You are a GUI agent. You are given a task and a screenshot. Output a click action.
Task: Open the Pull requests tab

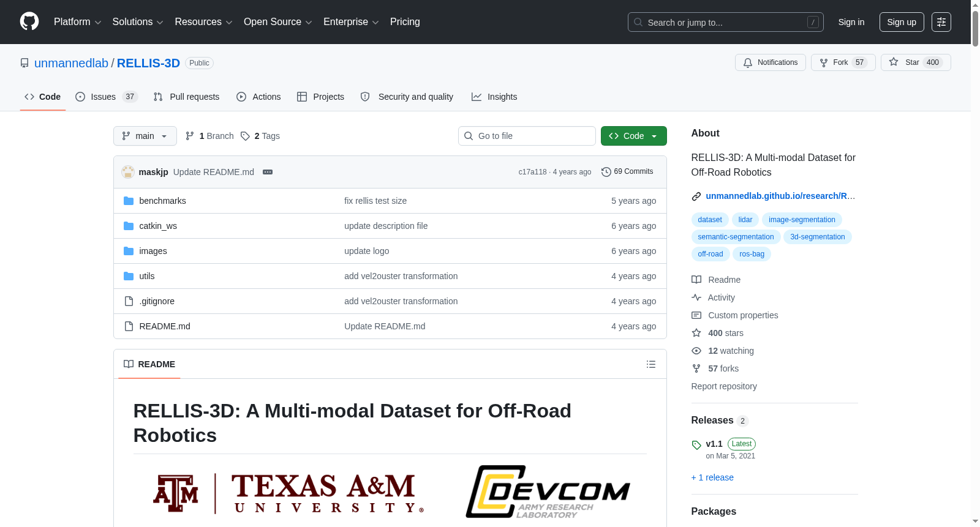[x=187, y=97]
